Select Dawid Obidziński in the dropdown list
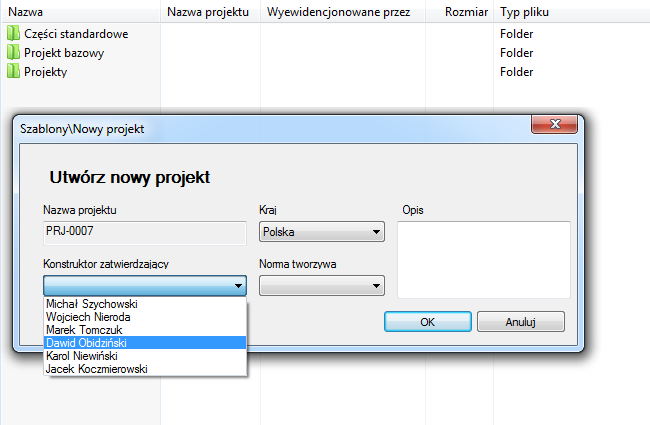This screenshot has width=650, height=425. [x=145, y=342]
